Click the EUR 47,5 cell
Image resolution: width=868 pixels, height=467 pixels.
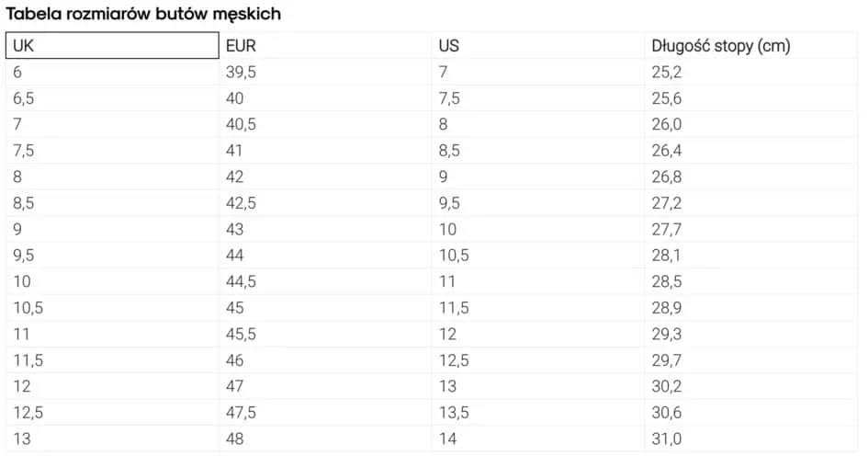pos(325,413)
